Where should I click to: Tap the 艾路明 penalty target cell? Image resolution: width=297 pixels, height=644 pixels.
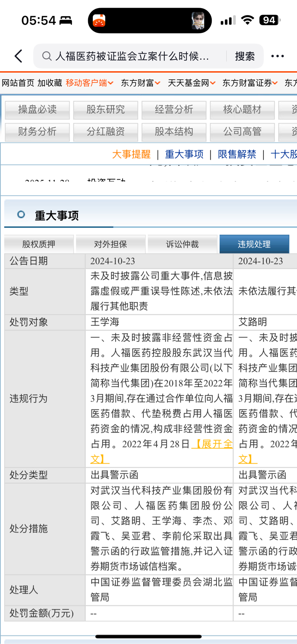coord(265,322)
